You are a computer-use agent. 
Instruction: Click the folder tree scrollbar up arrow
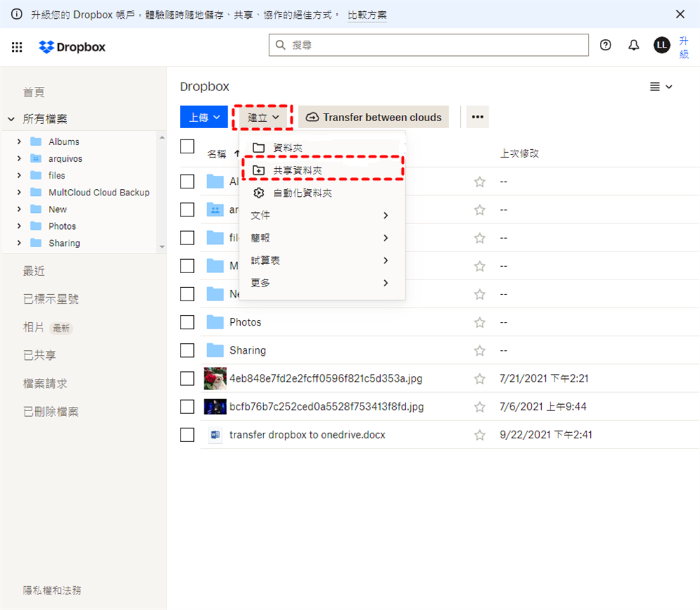162,137
